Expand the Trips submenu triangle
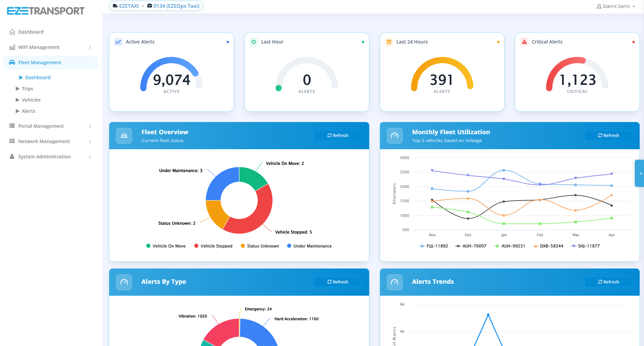This screenshot has height=346, width=644. pyautogui.click(x=17, y=89)
